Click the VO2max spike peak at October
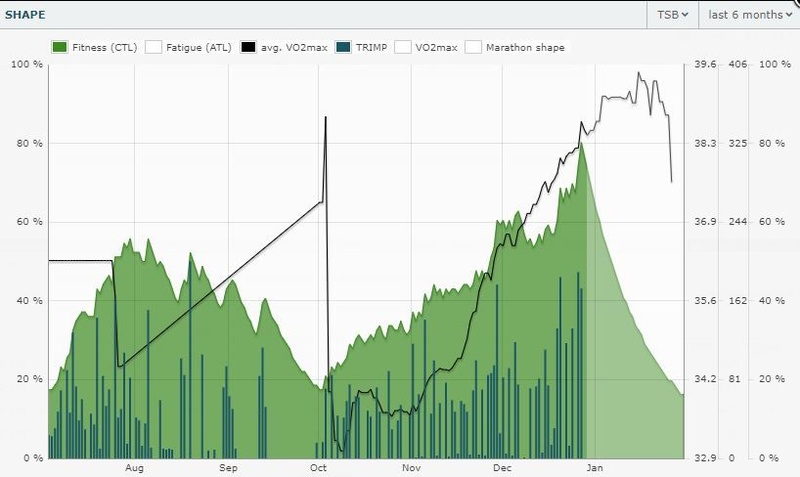Screen dimensions: 800x477 pyautogui.click(x=326, y=118)
